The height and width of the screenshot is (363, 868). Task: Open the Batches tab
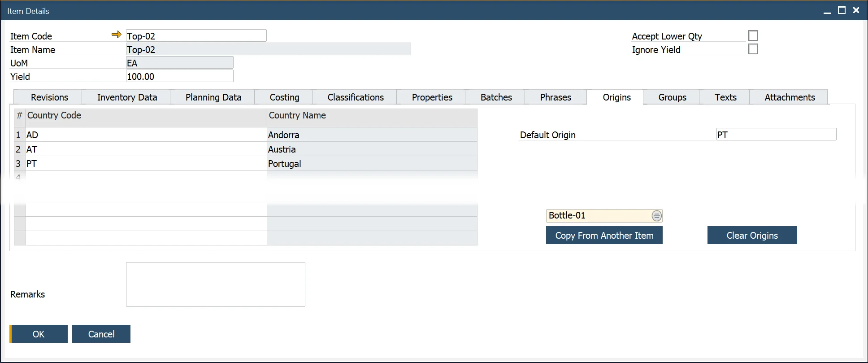(x=496, y=97)
